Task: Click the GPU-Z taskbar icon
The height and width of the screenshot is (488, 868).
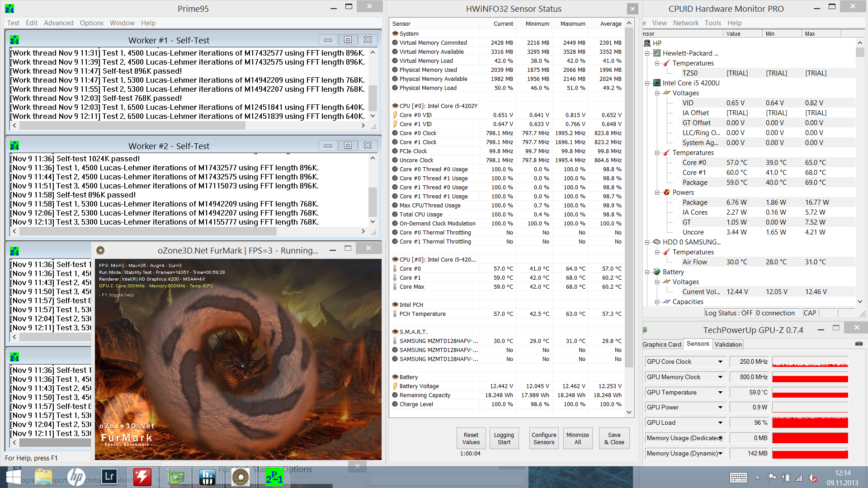Action: click(x=176, y=477)
